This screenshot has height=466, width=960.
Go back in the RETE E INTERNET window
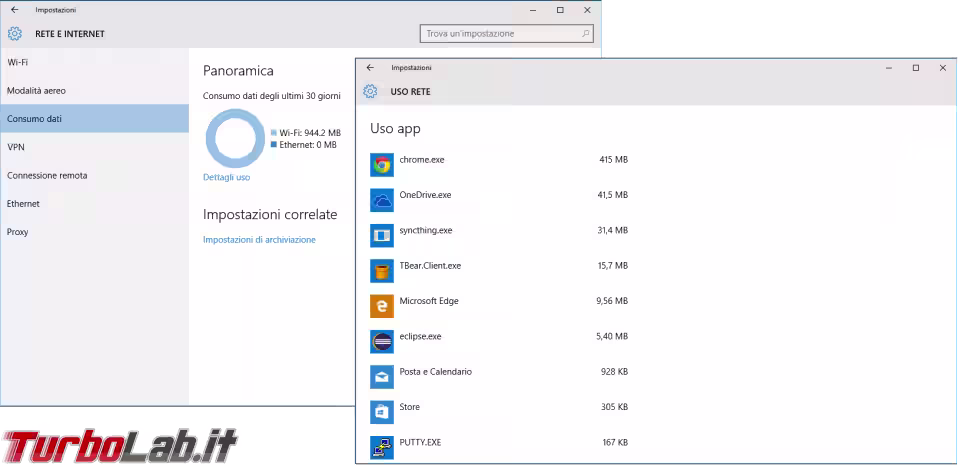tap(15, 10)
